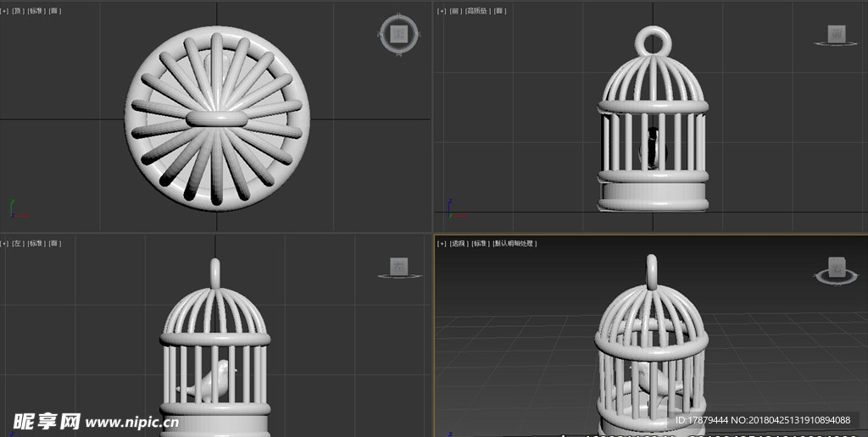The width and height of the screenshot is (868, 437).
Task: Click the ViewCube in the Left viewport
Action: tap(398, 267)
